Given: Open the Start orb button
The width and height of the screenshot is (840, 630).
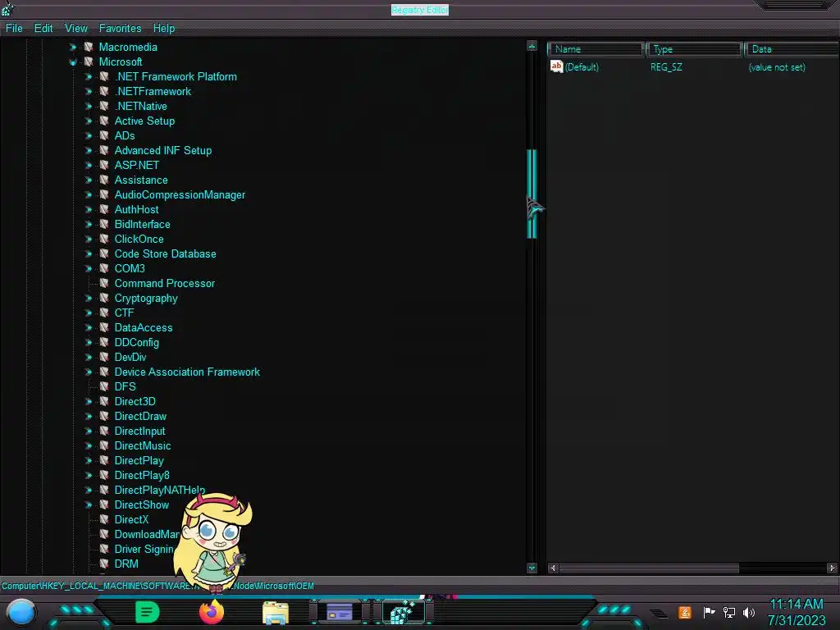Looking at the screenshot, I should pyautogui.click(x=21, y=613).
